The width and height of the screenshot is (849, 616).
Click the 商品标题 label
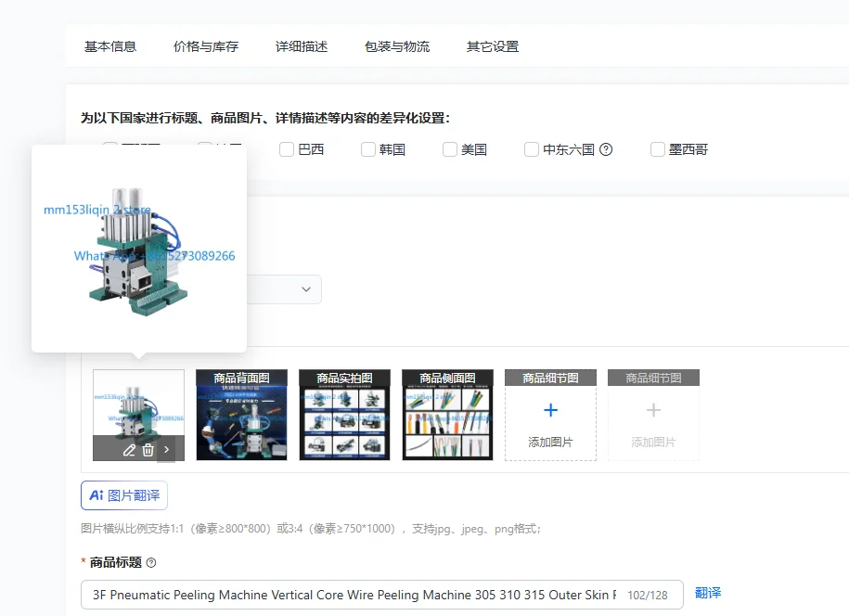tap(116, 563)
